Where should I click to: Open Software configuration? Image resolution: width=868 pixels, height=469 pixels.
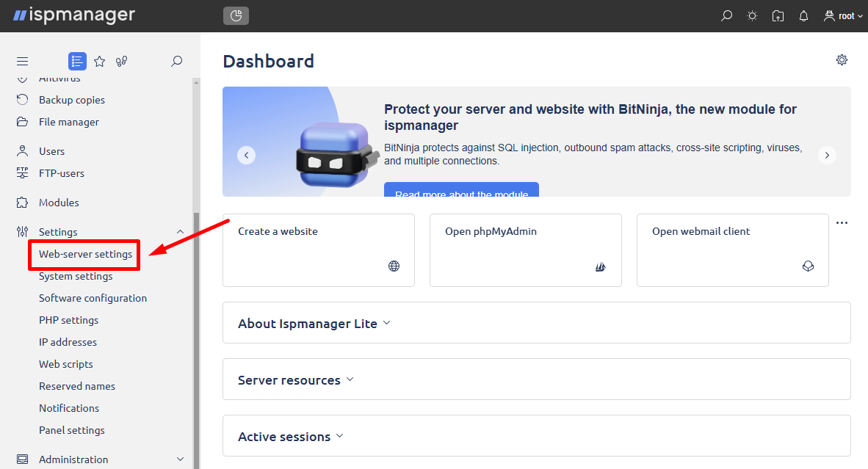93,298
